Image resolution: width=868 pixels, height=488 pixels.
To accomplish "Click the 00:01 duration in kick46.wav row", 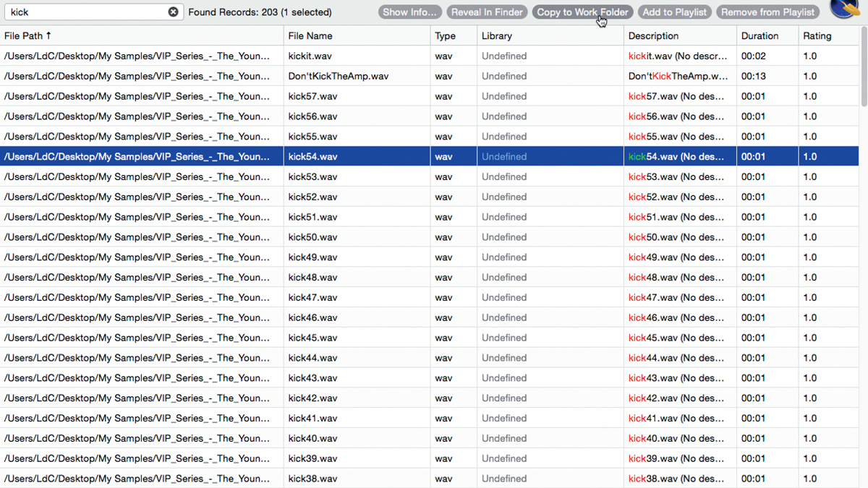I will pos(753,317).
